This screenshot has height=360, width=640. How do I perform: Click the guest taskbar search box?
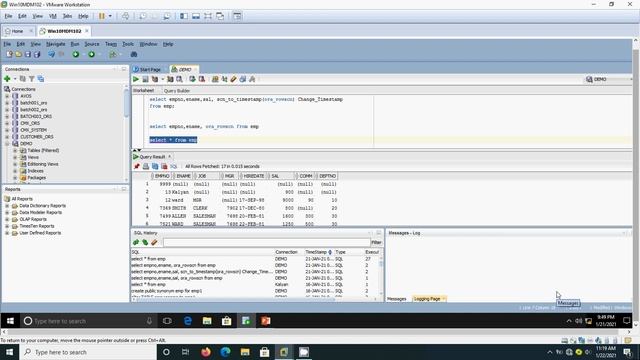[x=88, y=321]
